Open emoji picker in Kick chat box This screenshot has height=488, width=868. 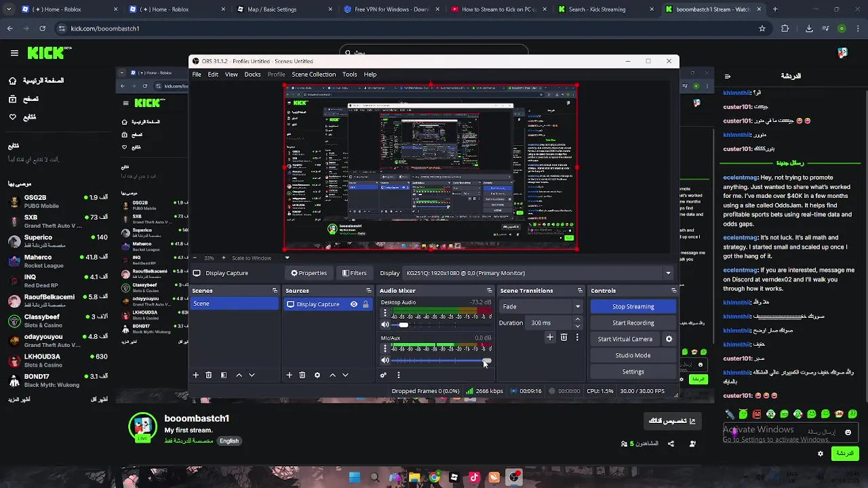(x=848, y=432)
